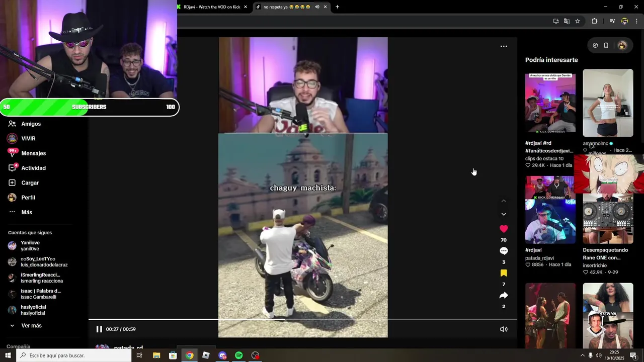
Task: Click the Amigos people icon
Action: tap(12, 124)
